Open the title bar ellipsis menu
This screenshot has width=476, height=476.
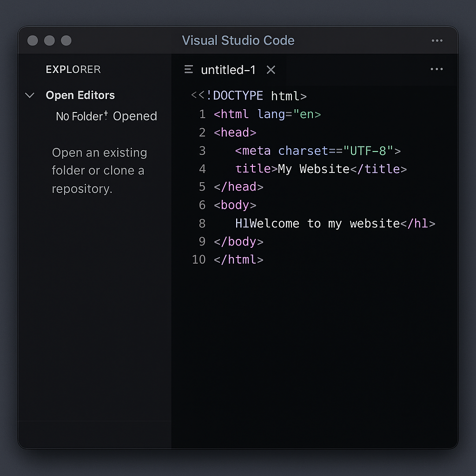click(x=437, y=41)
